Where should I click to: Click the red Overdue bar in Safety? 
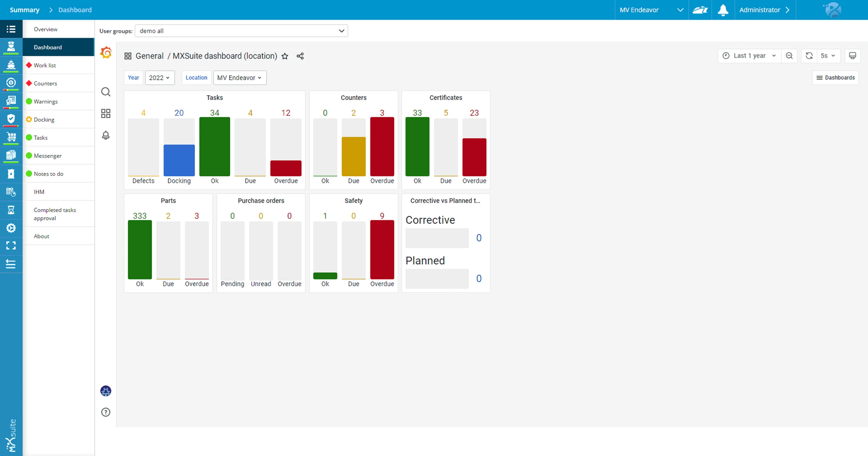point(382,250)
